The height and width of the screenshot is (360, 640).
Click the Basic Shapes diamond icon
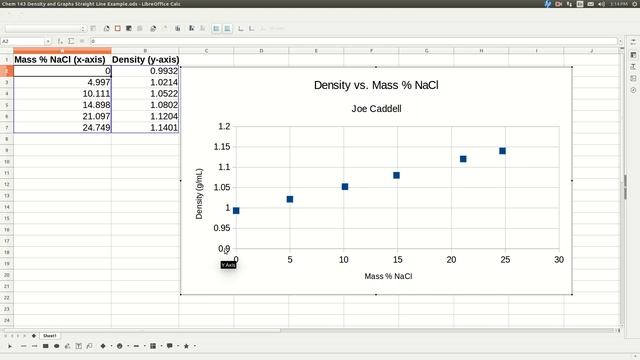coord(103,346)
